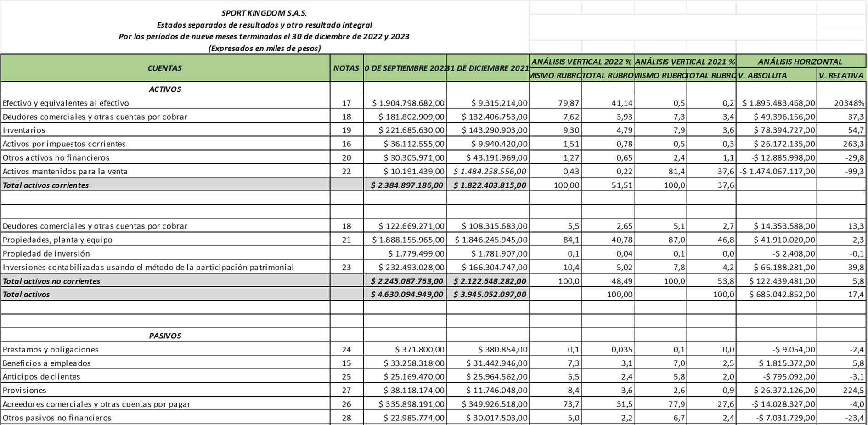
Task: Select the "Prestamos y obligaciones" label
Action: point(51,350)
